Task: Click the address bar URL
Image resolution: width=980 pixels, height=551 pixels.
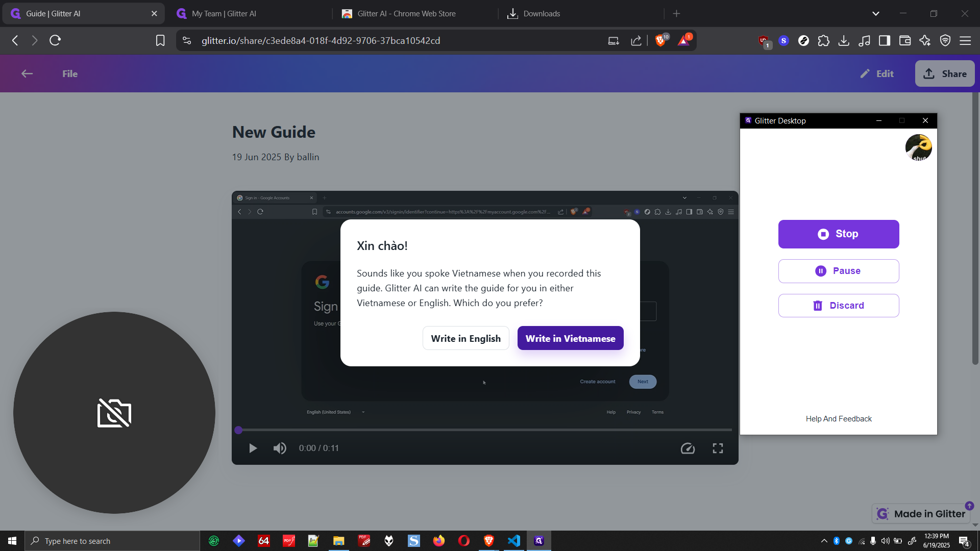Action: (321, 40)
